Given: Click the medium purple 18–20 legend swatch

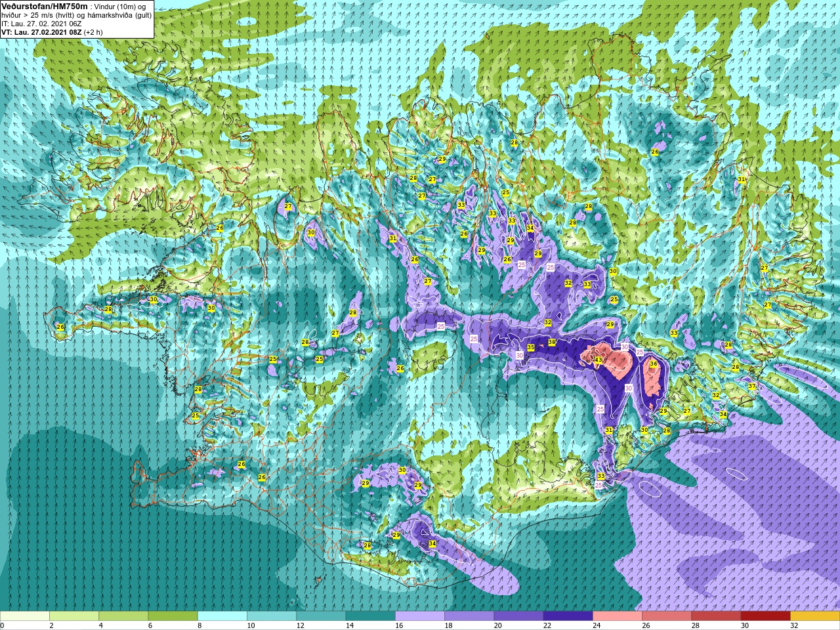Looking at the screenshot, I should pyautogui.click(x=469, y=616).
